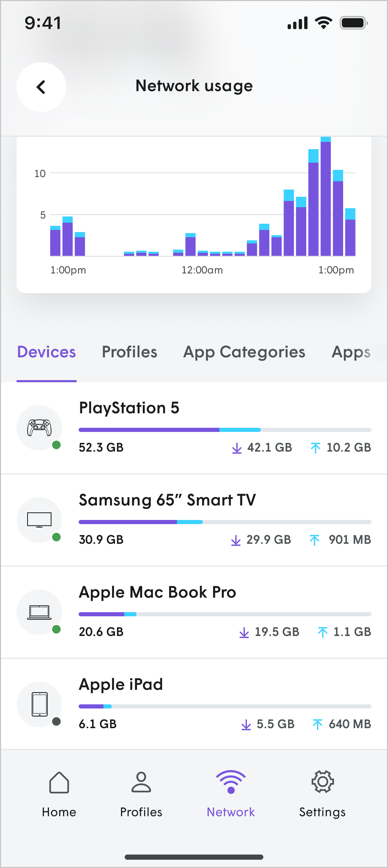Tap the PlayStation 5 controller icon

point(39,427)
